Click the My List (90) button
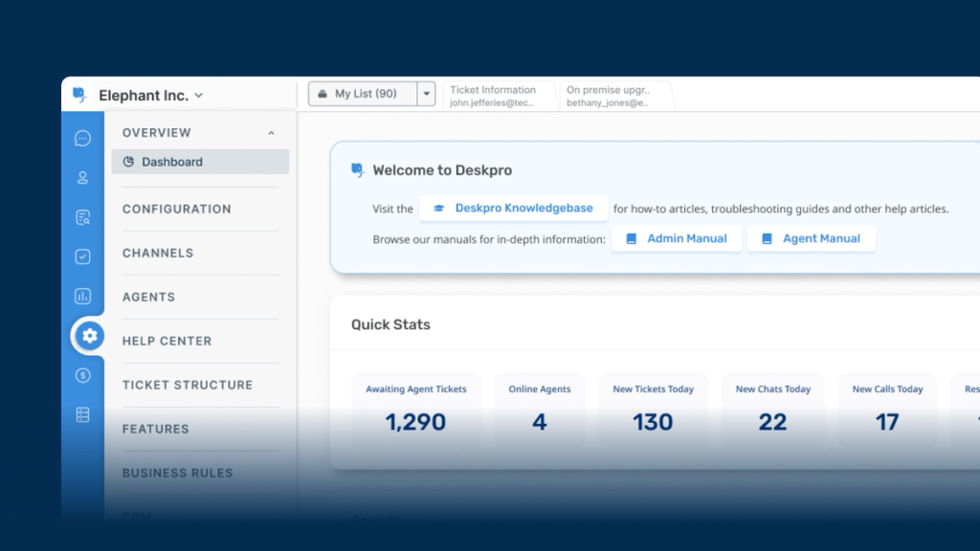 pos(363,94)
